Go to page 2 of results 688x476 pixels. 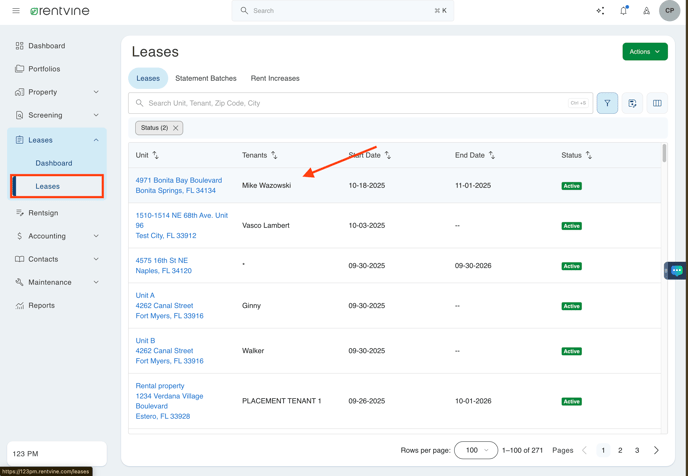coord(620,450)
